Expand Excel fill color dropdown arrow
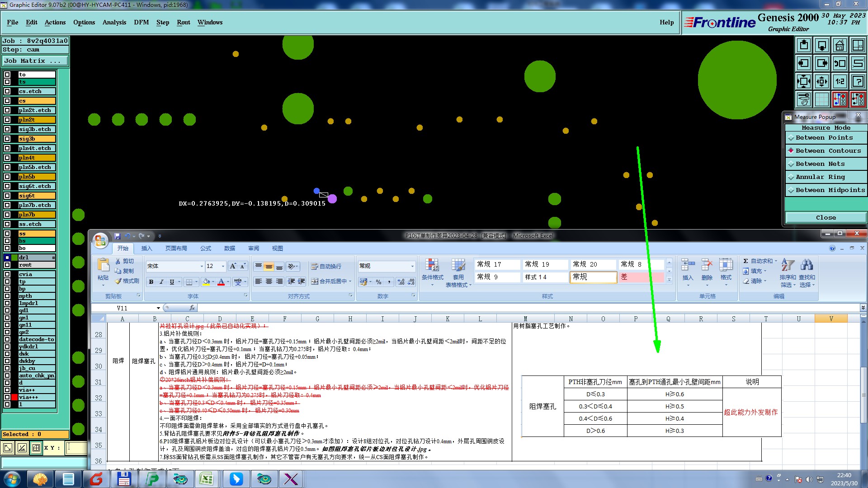The image size is (868, 488). 213,282
